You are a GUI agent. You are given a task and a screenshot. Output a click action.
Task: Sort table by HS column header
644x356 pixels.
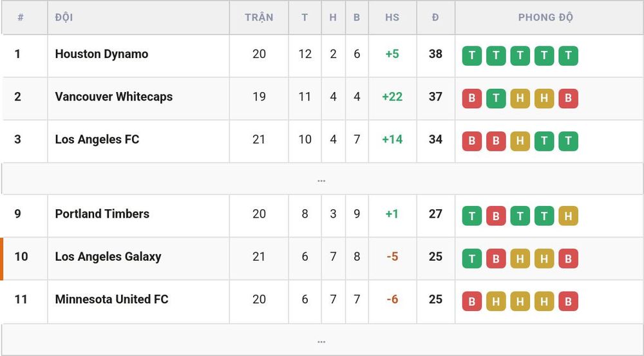pyautogui.click(x=392, y=17)
